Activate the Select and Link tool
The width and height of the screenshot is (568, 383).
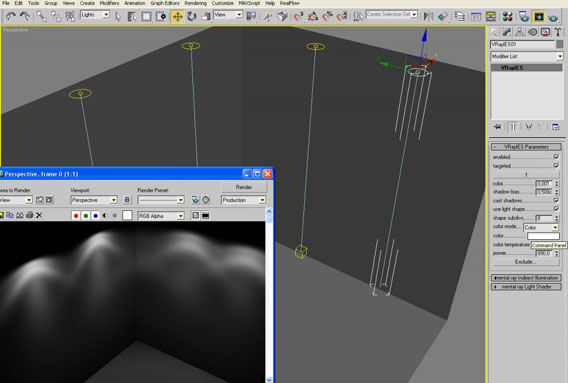(42, 16)
